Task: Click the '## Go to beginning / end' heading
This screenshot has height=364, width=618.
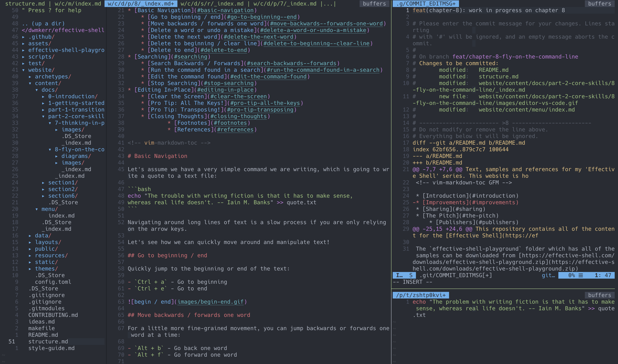Action: click(167, 255)
